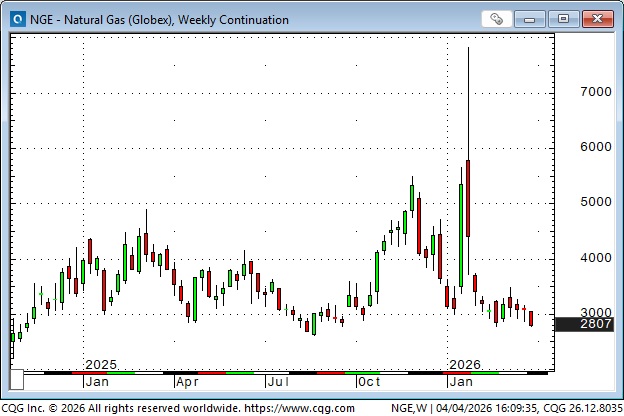Click the Jul label on time axis
624x416 pixels.
[x=277, y=381]
